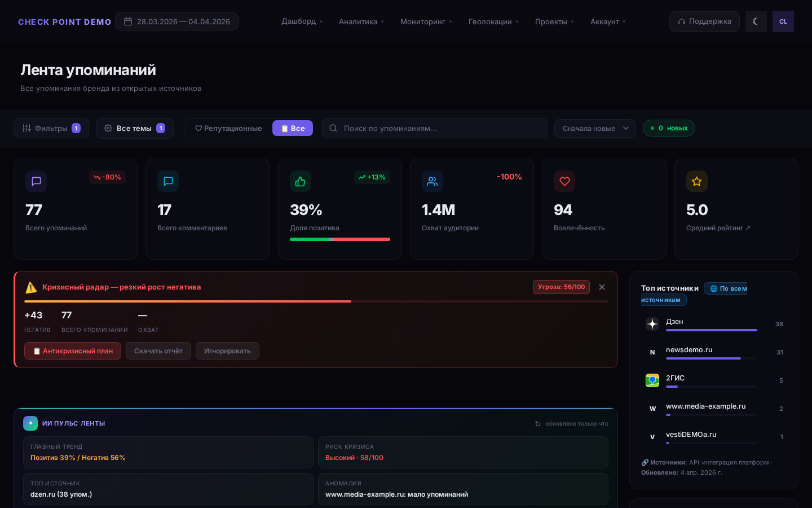
Task: Toggle dark mode with the moon icon
Action: (x=756, y=21)
